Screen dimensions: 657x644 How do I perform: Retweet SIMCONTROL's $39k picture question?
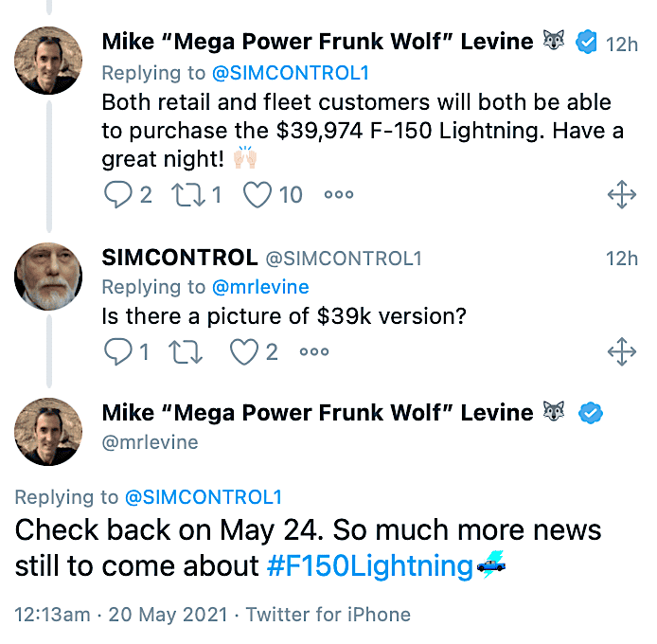186,352
